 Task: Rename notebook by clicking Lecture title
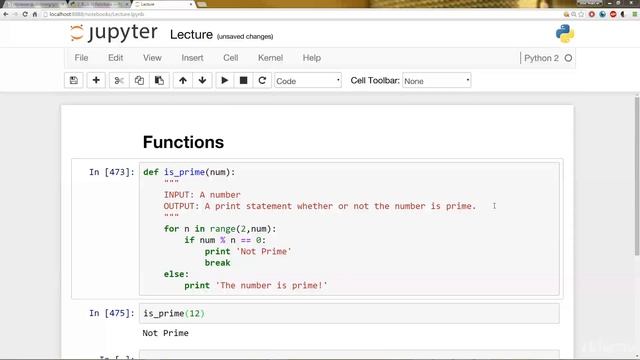pos(191,35)
